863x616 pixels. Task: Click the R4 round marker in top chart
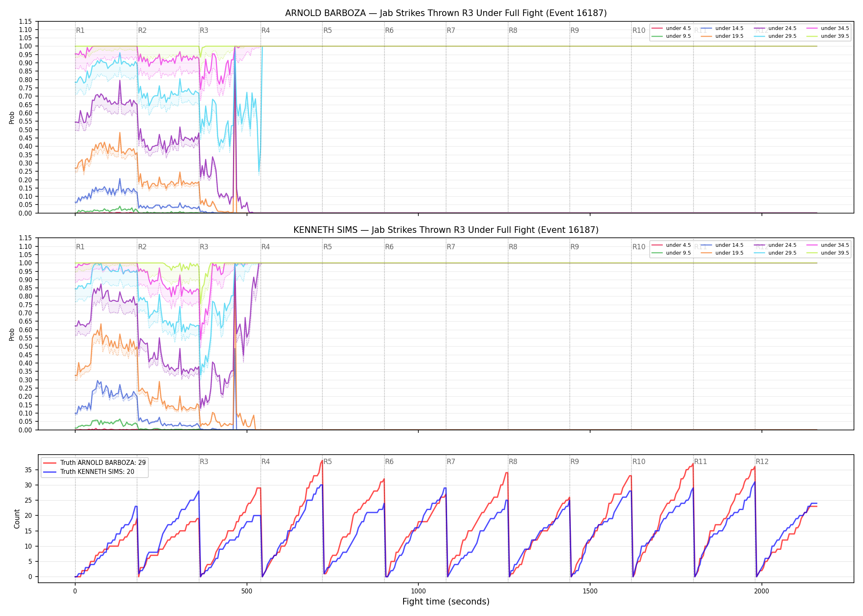coord(265,30)
